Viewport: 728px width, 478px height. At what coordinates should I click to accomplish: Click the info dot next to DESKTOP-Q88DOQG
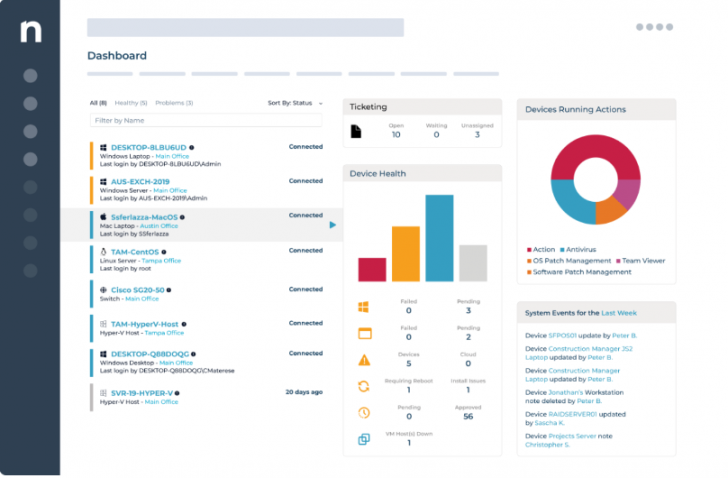[194, 354]
